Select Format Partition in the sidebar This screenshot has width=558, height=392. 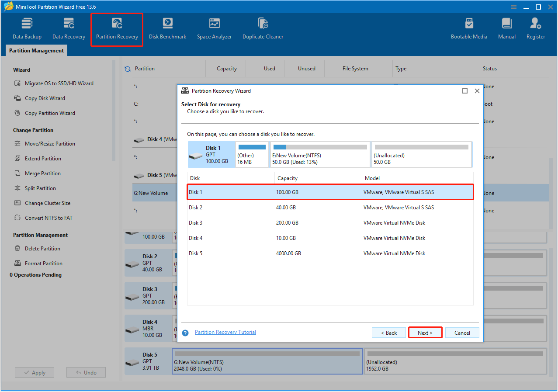[x=44, y=263]
